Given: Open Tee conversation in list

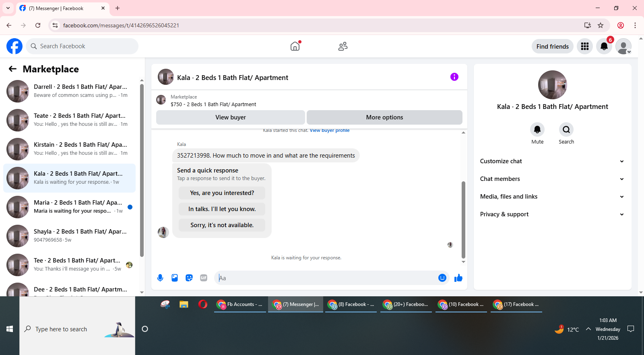Looking at the screenshot, I should click(69, 265).
